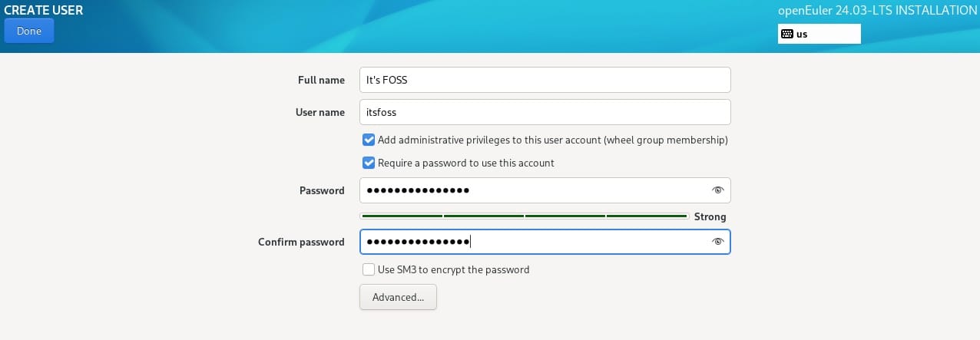980x340 pixels.
Task: Click the Strong strength label
Action: [710, 217]
